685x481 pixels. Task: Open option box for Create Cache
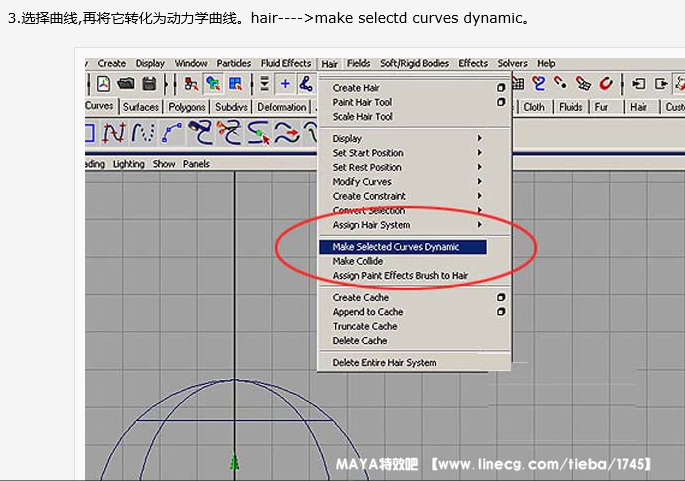tap(501, 297)
